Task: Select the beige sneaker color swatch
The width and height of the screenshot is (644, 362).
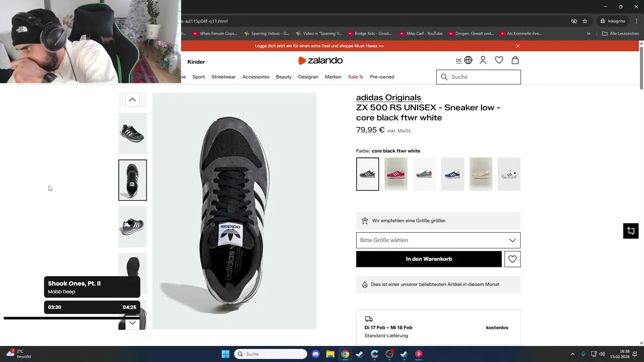Action: (480, 174)
